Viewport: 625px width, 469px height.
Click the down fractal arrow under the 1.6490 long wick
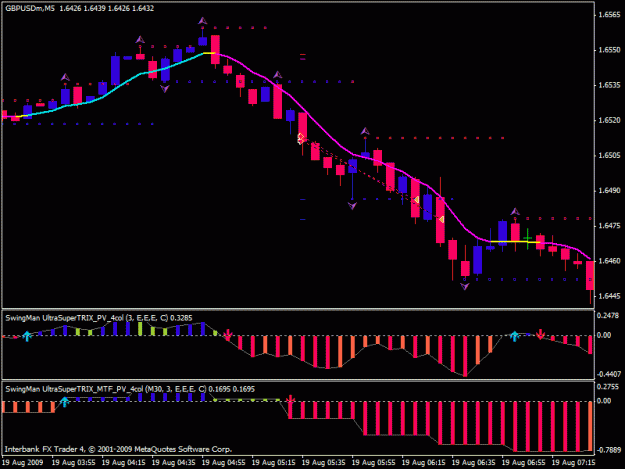pos(352,206)
